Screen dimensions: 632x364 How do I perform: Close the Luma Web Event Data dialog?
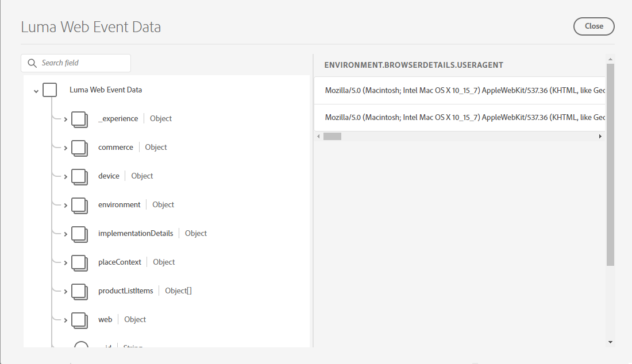click(594, 26)
